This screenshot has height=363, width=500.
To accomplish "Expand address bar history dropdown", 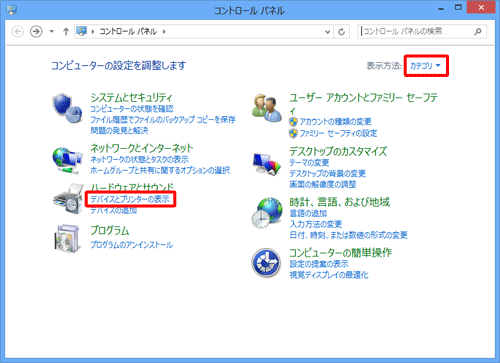I will click(x=327, y=32).
